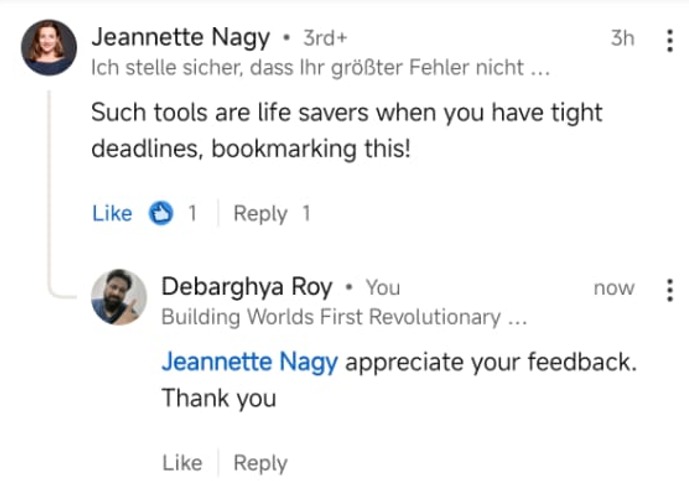The width and height of the screenshot is (689, 481).
Task: Open three-dot menu on Debarghya Roy's reply
Action: tap(669, 290)
